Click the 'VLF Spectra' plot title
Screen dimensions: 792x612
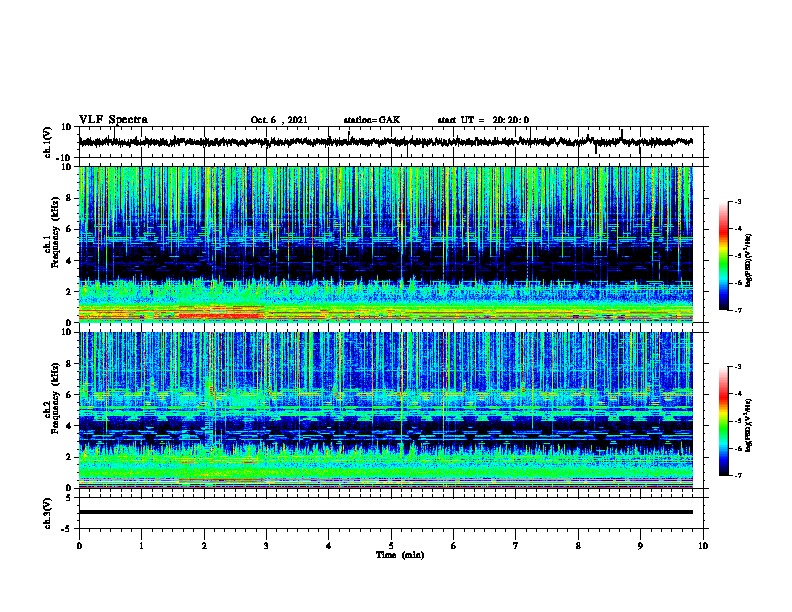coord(113,120)
